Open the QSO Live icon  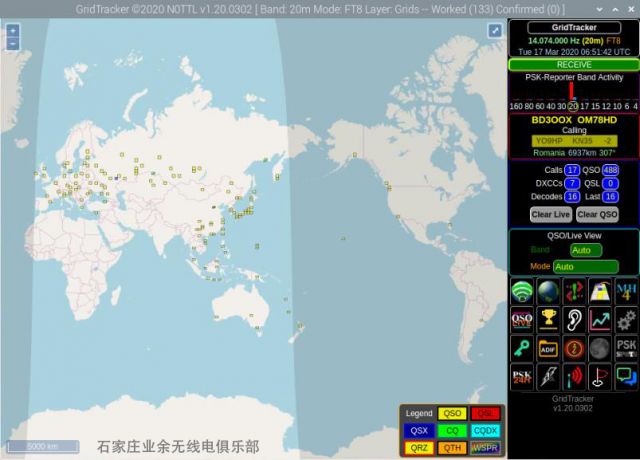(522, 320)
